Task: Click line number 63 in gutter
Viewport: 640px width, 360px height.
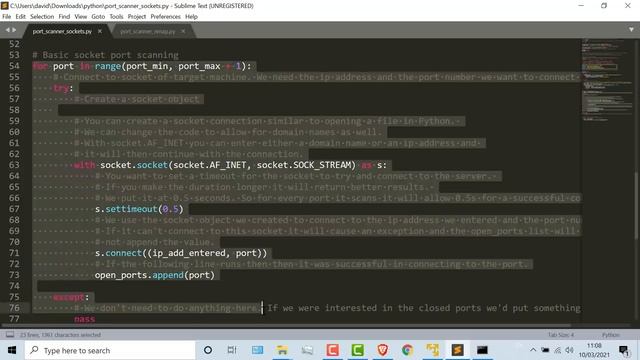Action: pyautogui.click(x=14, y=165)
